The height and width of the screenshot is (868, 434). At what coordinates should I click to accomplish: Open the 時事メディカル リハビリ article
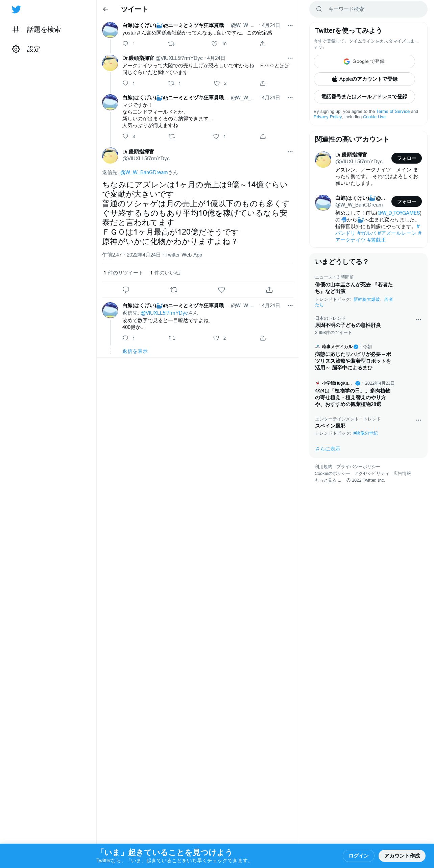(x=353, y=361)
